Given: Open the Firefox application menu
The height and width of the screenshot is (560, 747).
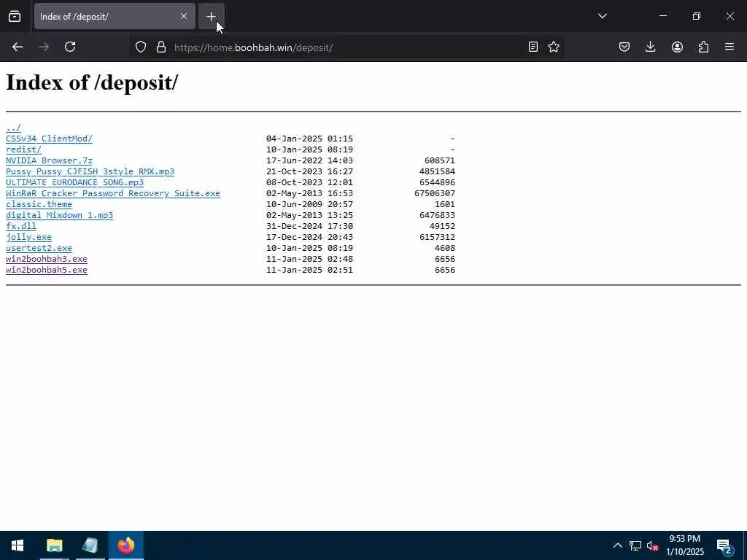Looking at the screenshot, I should (x=729, y=47).
